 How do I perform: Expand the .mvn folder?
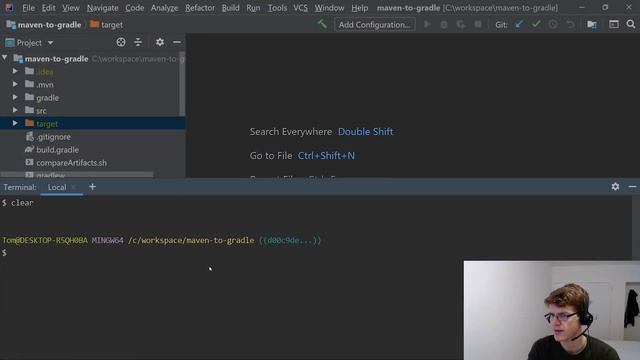15,84
